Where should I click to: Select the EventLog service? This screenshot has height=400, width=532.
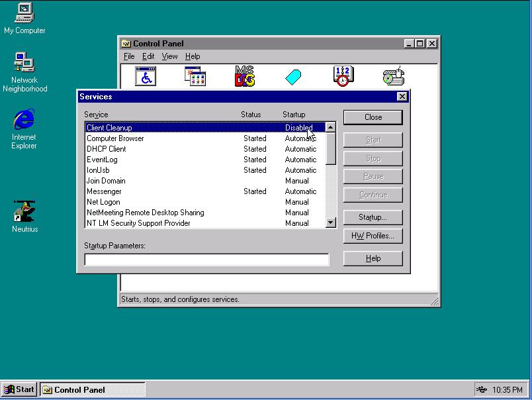[205, 160]
